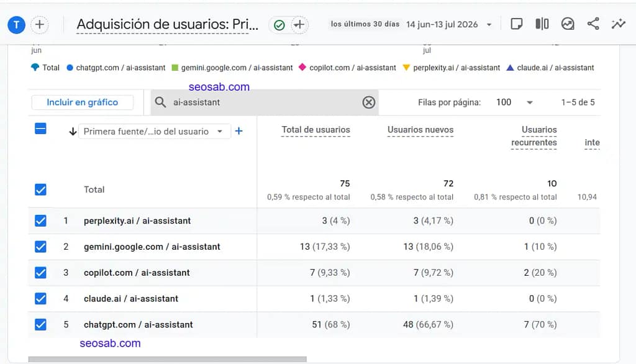Screen dimensions: 636x364
Task: Click the 7 (9,33 %) total users cell
Action: (330, 273)
